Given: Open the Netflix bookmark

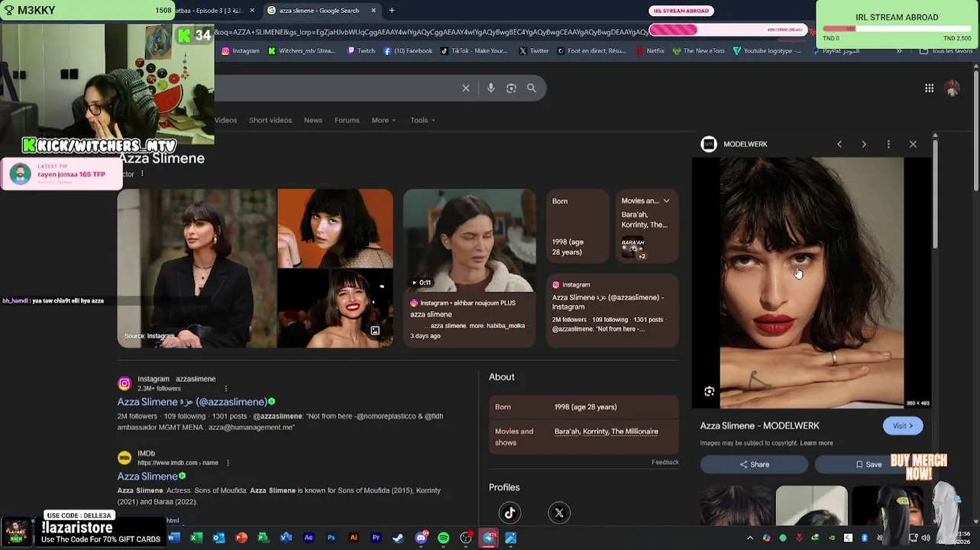Looking at the screenshot, I should [650, 51].
